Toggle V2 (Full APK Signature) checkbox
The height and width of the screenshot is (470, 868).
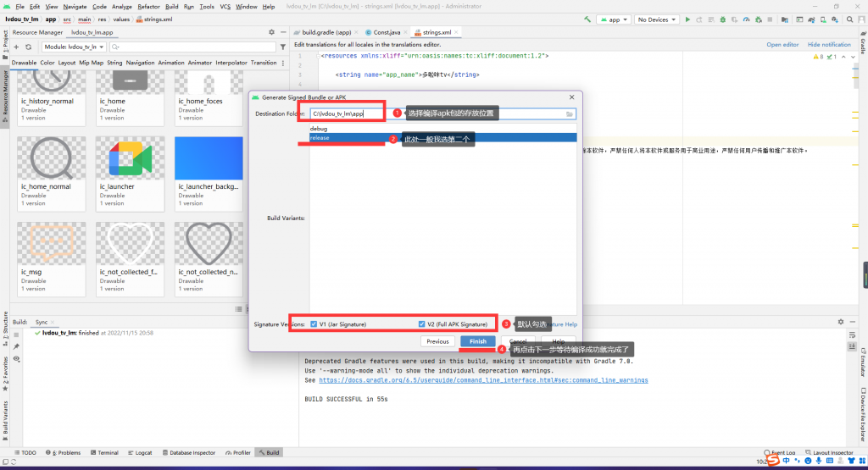421,324
